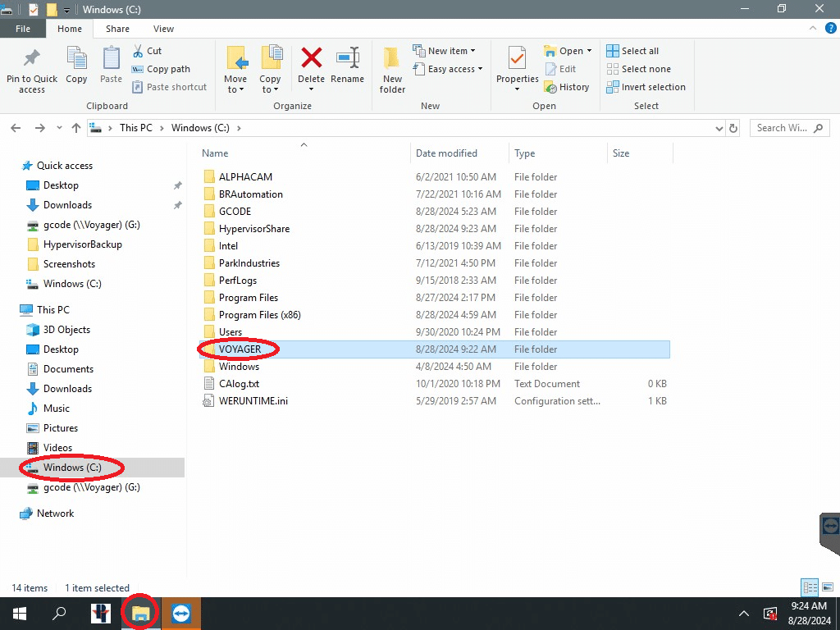The image size is (840, 630).
Task: Open the View ribbon tab
Action: coord(163,29)
